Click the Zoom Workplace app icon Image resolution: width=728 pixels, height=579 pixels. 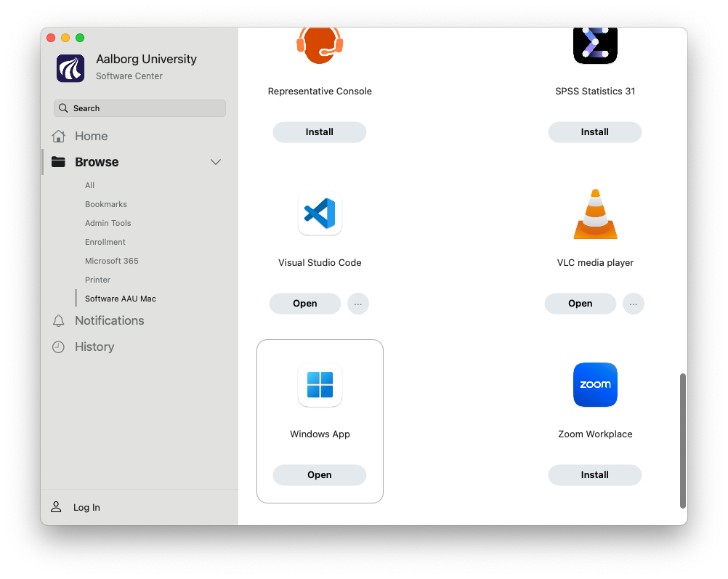[x=595, y=385]
